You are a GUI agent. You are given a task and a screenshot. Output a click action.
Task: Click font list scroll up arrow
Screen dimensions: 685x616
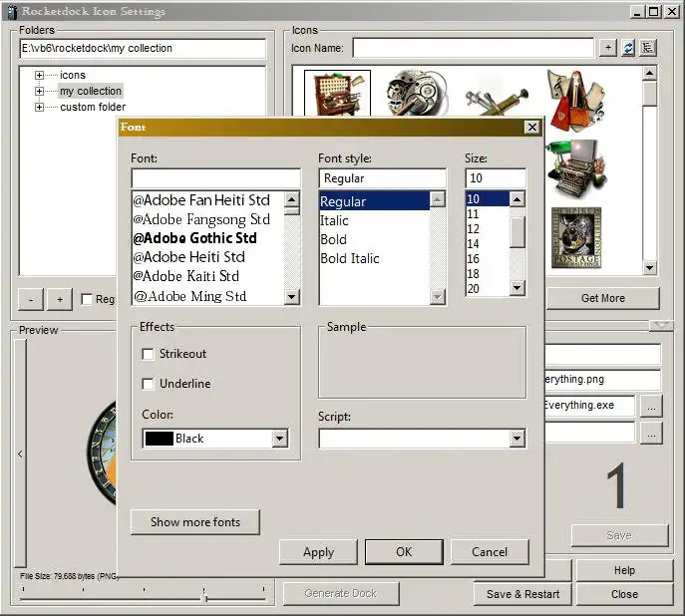[x=291, y=199]
